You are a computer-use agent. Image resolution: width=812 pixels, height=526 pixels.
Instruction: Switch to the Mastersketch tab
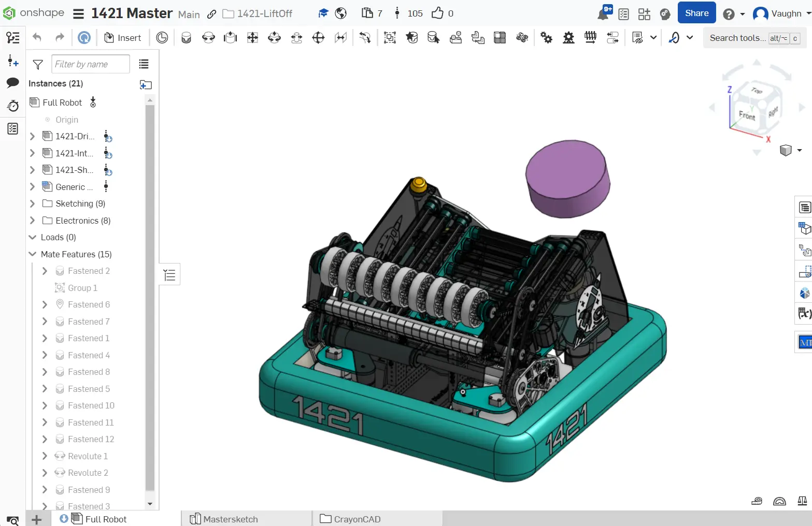[230, 519]
